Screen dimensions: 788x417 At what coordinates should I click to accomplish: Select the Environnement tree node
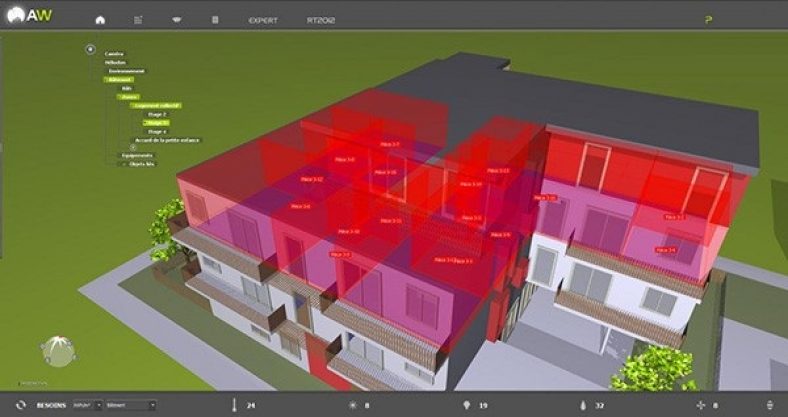(x=127, y=71)
